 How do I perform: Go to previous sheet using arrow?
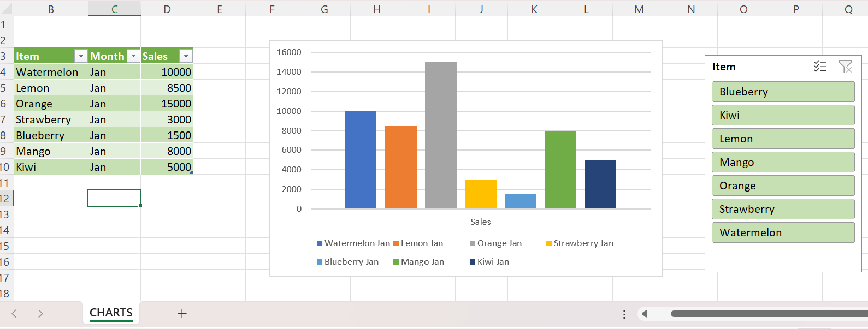pos(14,314)
